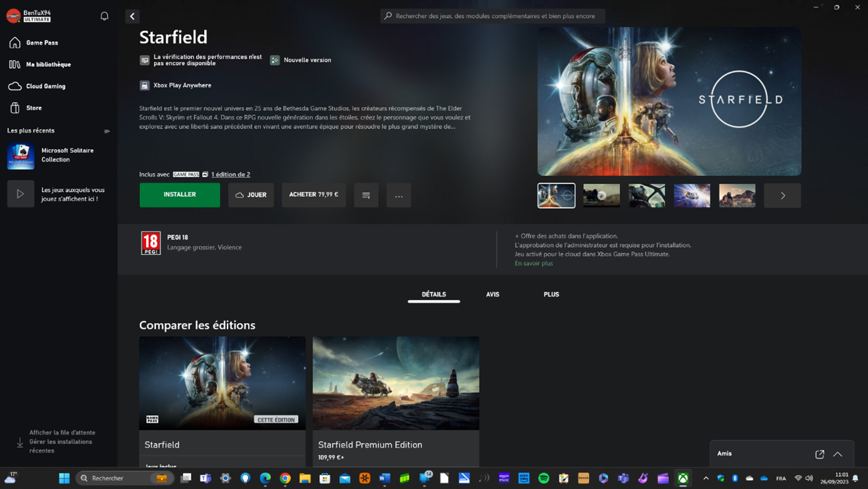Screen dimensions: 868x489
Task: Expand the Amis friends panel chevron
Action: (838, 454)
